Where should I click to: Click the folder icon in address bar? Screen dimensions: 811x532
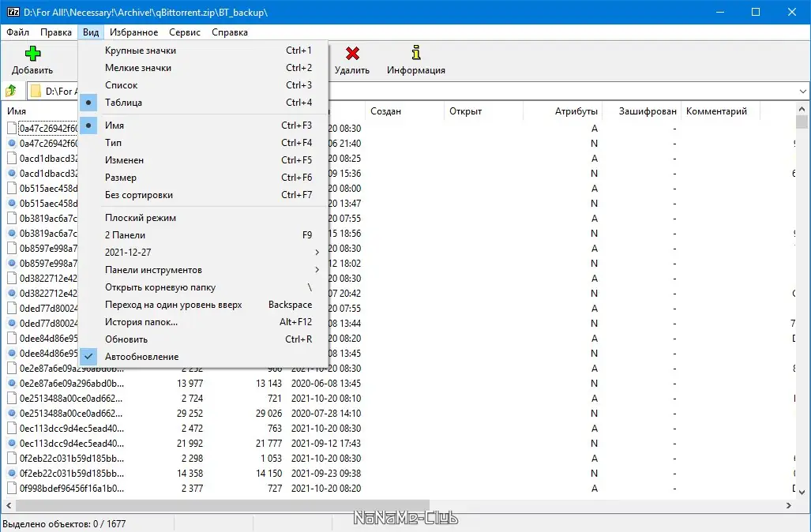click(x=36, y=92)
